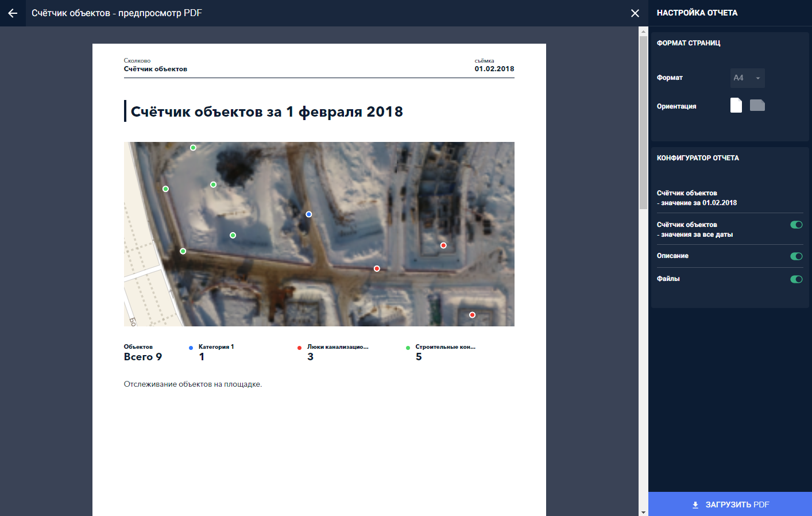Image resolution: width=812 pixels, height=516 pixels.
Task: Click the scrollbar up arrow
Action: point(643,31)
